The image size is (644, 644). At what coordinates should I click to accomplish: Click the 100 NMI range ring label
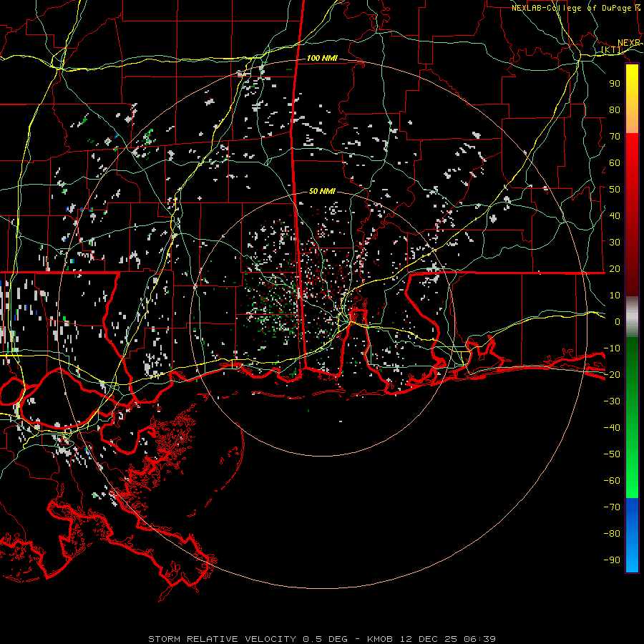[x=322, y=59]
